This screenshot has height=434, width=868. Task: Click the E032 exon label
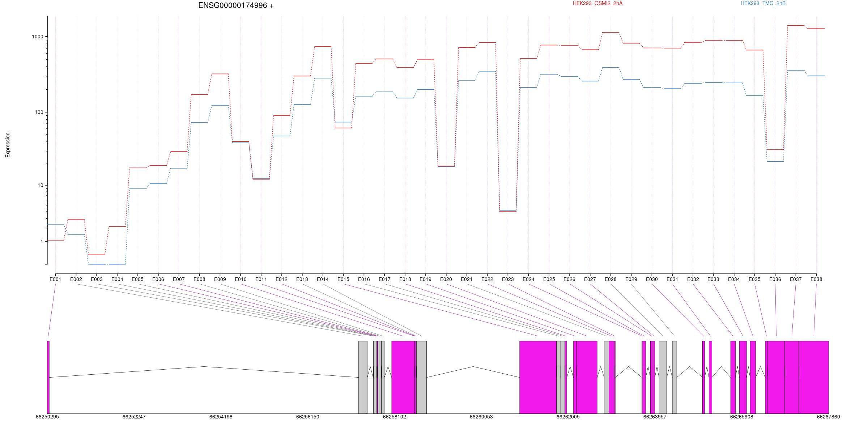click(x=693, y=279)
